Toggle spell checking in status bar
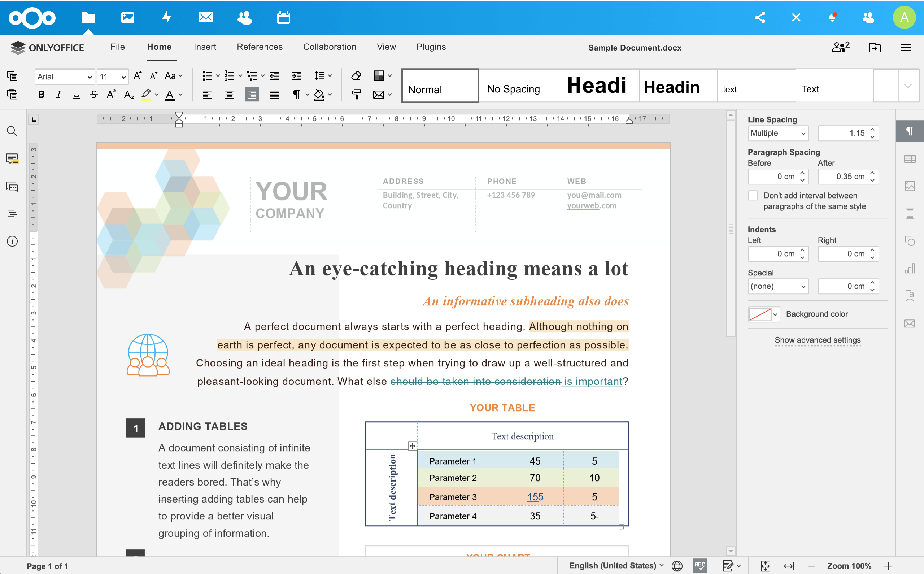924x574 pixels. (x=699, y=566)
